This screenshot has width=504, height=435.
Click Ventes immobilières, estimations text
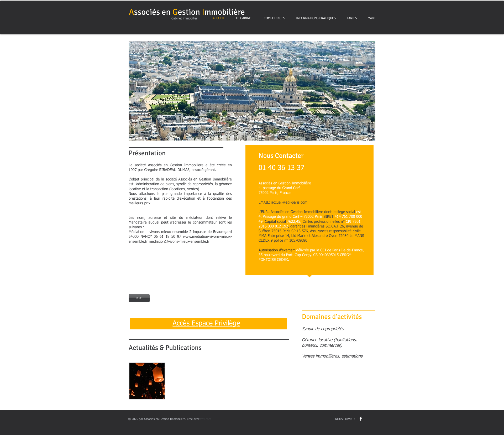pyautogui.click(x=332, y=356)
